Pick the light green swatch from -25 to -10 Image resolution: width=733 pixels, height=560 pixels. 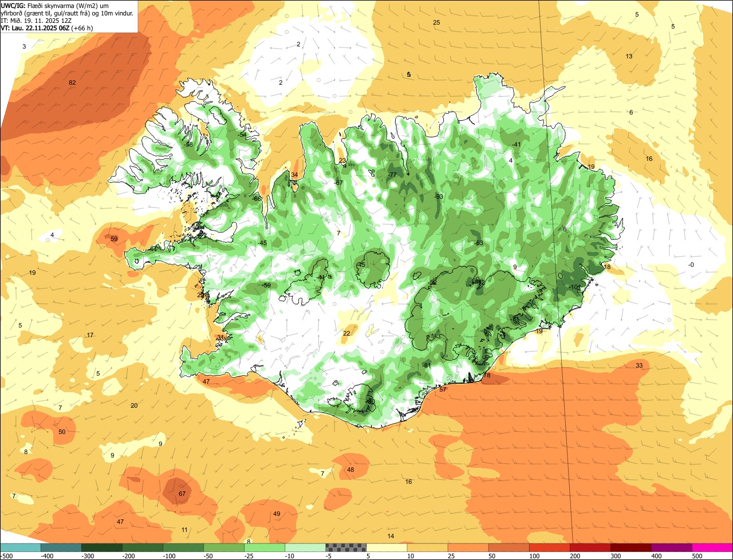[265, 547]
